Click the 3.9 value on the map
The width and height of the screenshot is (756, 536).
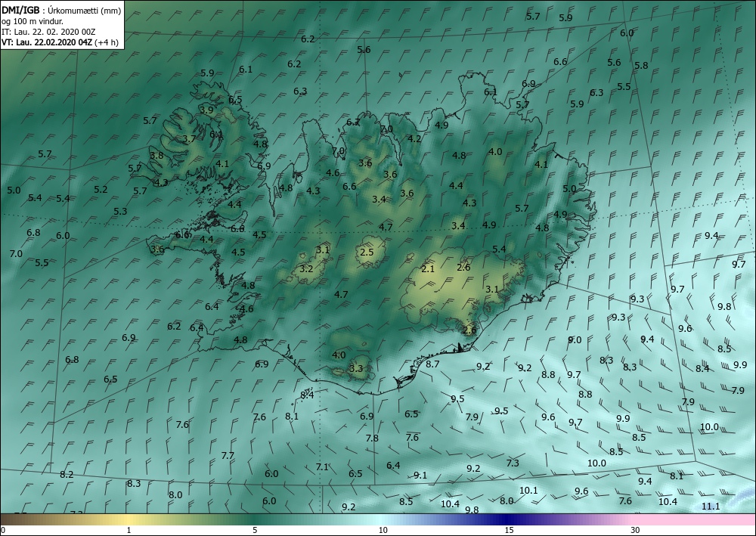(x=207, y=110)
